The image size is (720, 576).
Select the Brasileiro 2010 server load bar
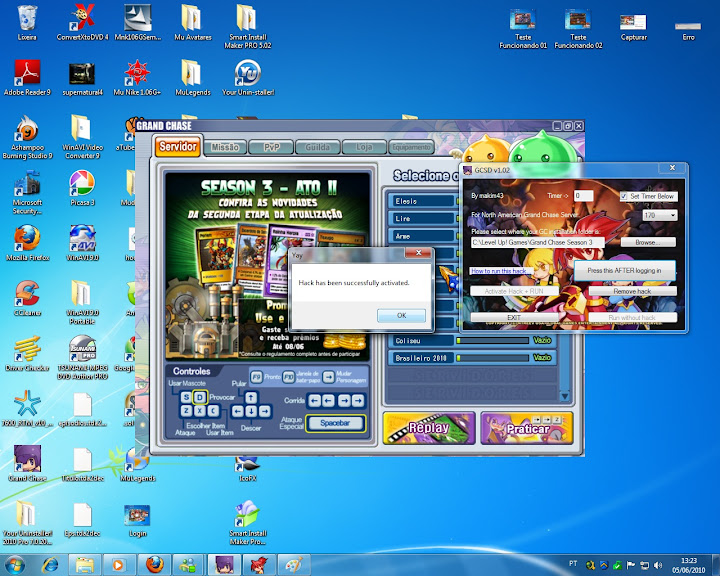(493, 358)
